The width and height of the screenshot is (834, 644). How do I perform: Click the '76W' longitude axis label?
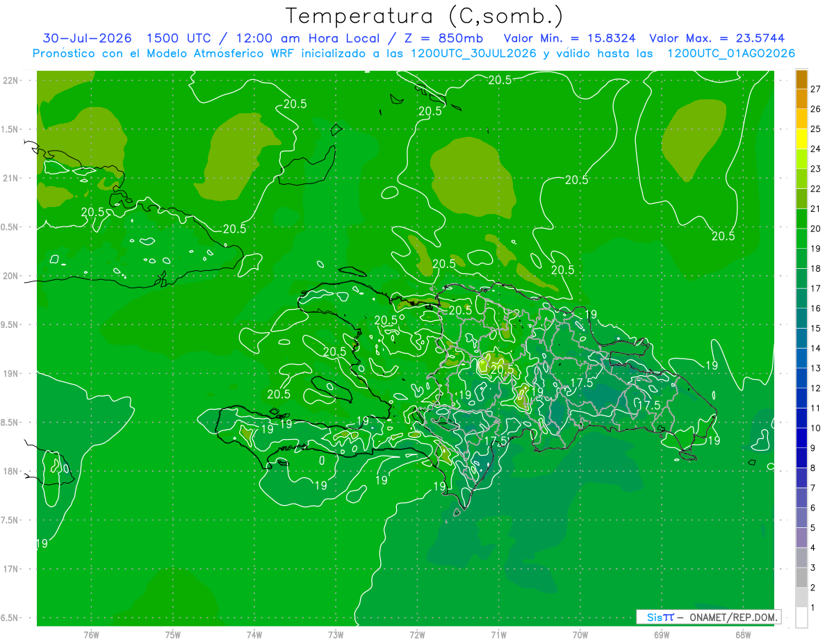pyautogui.click(x=91, y=635)
